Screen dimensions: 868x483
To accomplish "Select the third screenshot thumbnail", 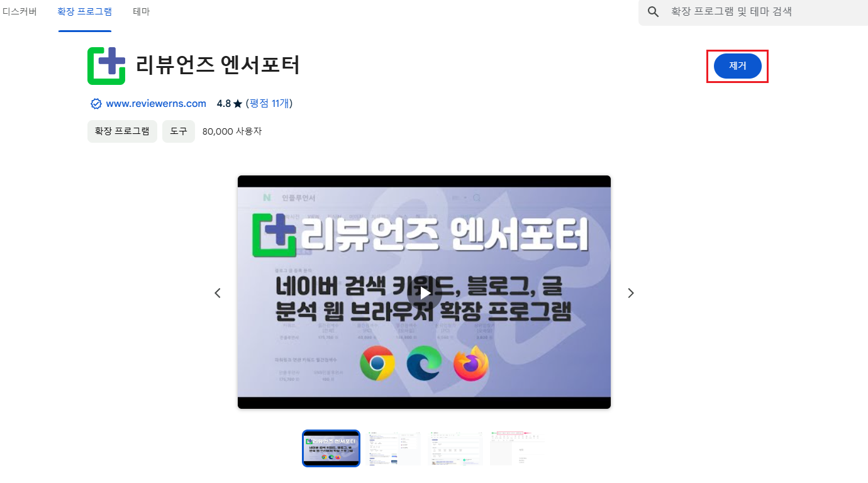I will [455, 448].
